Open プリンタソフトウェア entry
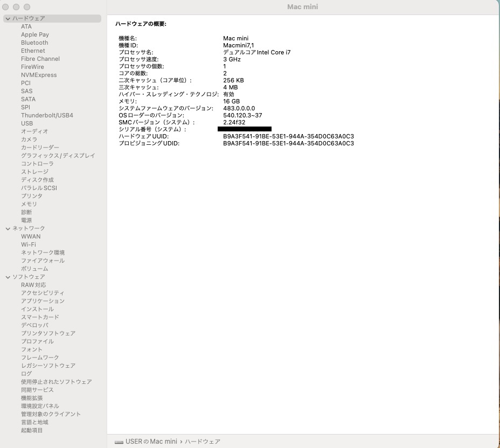 48,333
